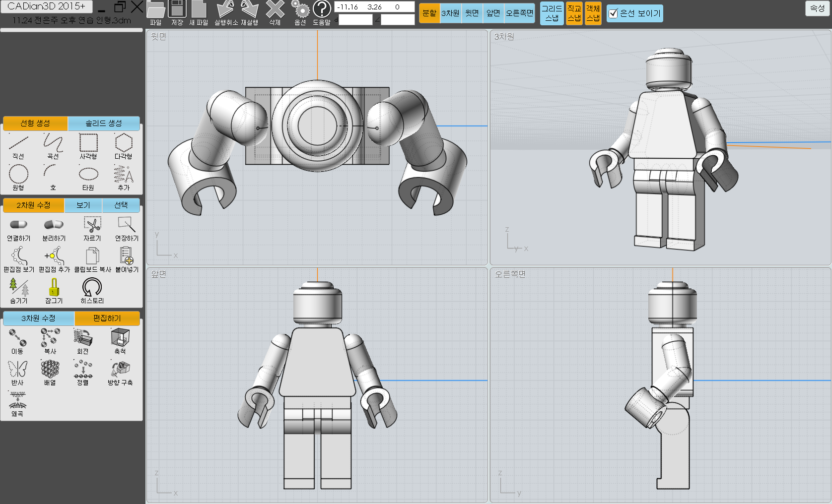Select the 왜곡 (Distort) tool
Viewport: 832px width, 504px height.
[x=17, y=400]
